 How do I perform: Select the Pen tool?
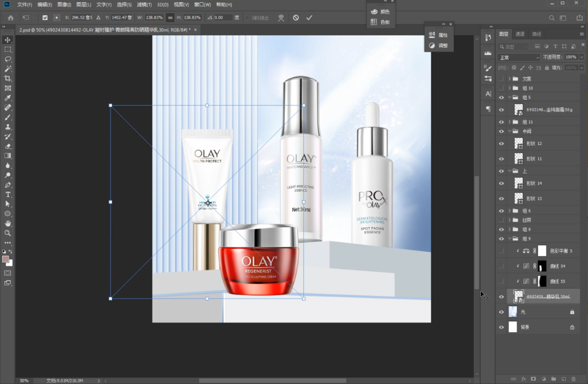click(x=8, y=185)
